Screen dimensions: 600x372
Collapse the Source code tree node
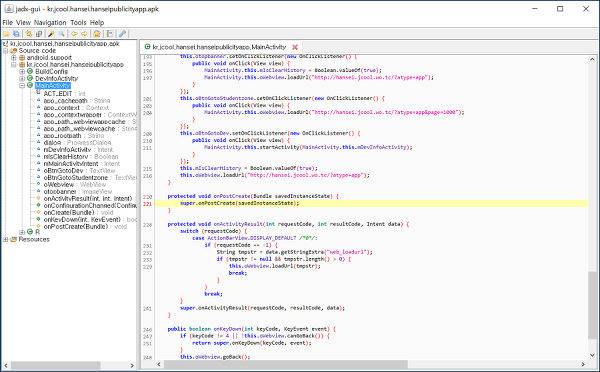pos(5,51)
